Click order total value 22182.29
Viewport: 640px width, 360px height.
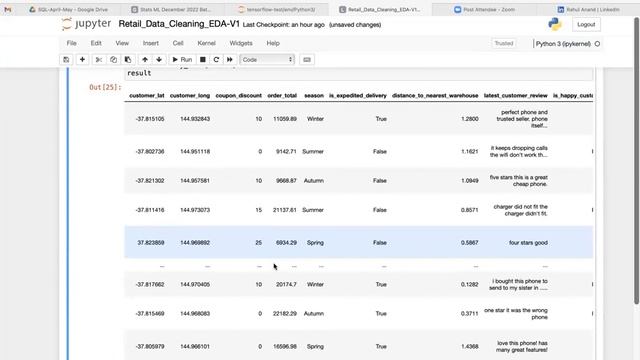click(x=285, y=313)
